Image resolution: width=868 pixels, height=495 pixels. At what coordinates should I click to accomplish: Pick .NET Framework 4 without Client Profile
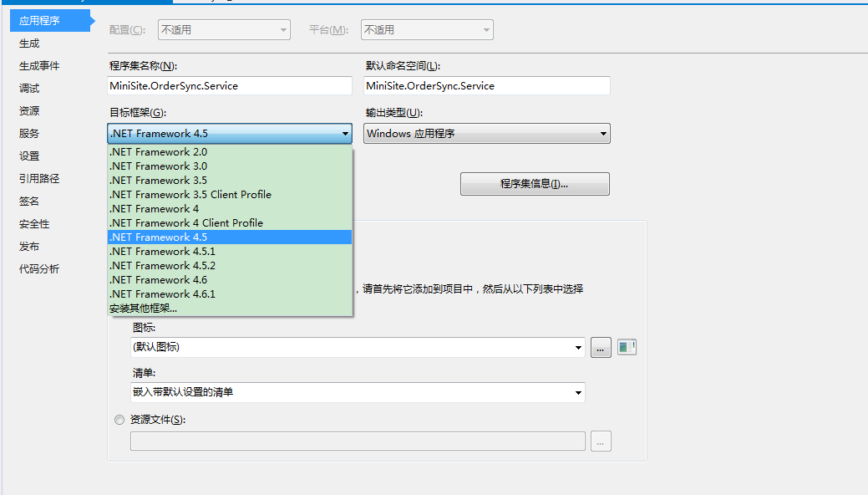point(230,209)
